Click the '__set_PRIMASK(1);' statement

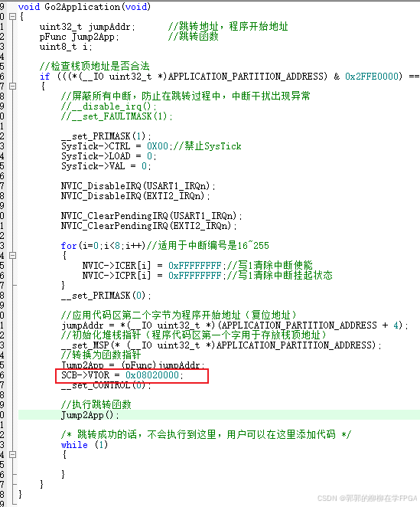[x=106, y=136]
